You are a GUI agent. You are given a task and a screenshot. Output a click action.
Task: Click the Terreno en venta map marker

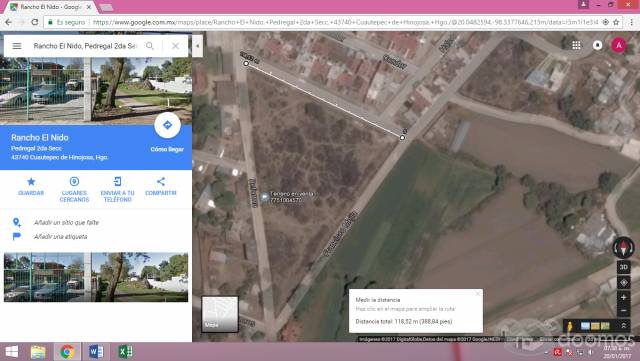pos(264,197)
